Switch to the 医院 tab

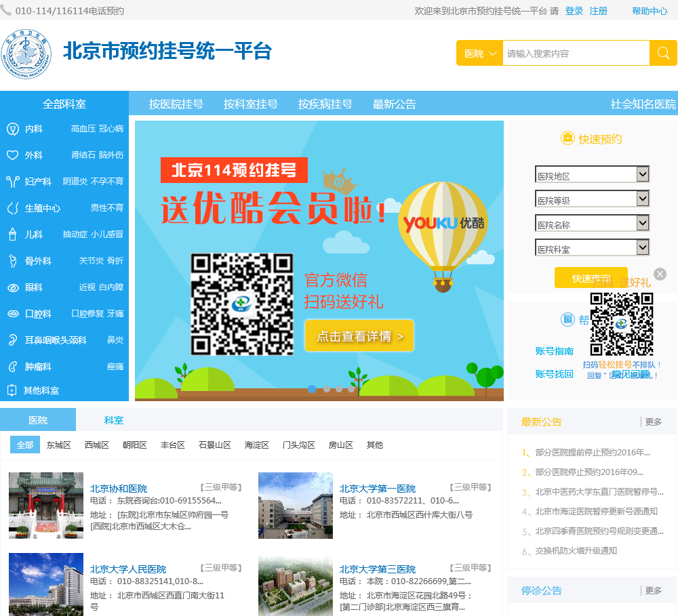click(38, 419)
